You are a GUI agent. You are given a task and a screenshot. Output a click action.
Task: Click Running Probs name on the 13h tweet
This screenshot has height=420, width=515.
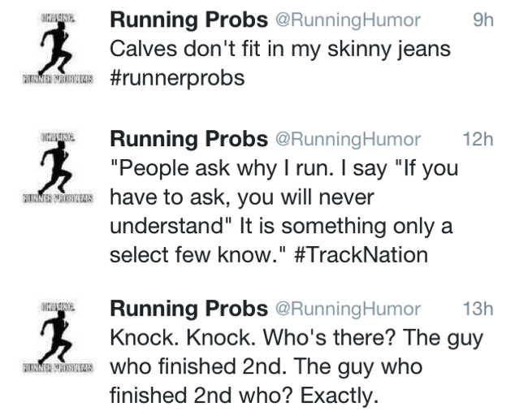click(188, 309)
